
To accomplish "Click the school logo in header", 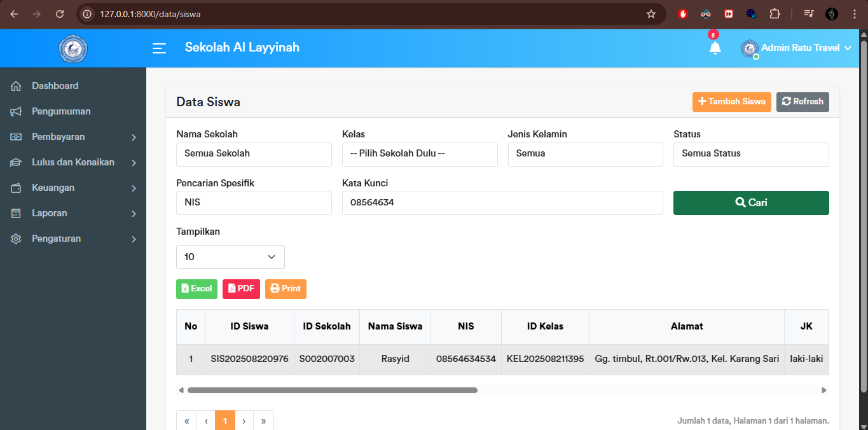I will coord(72,48).
